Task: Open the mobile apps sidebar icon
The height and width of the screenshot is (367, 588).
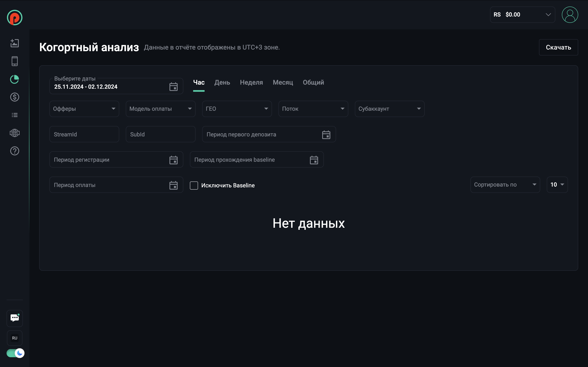Action: pyautogui.click(x=14, y=61)
